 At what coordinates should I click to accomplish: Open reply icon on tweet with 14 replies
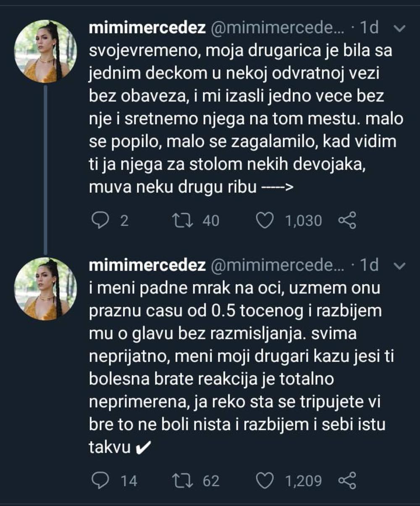click(100, 480)
